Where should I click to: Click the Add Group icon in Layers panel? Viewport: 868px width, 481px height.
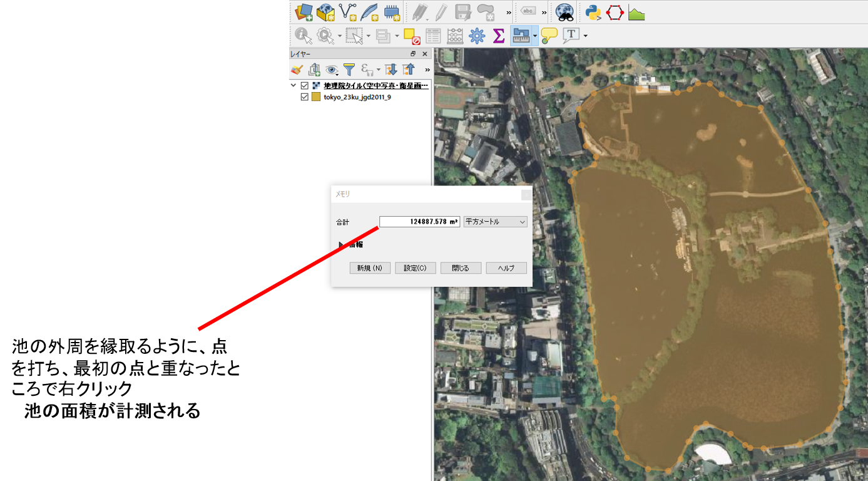point(314,70)
